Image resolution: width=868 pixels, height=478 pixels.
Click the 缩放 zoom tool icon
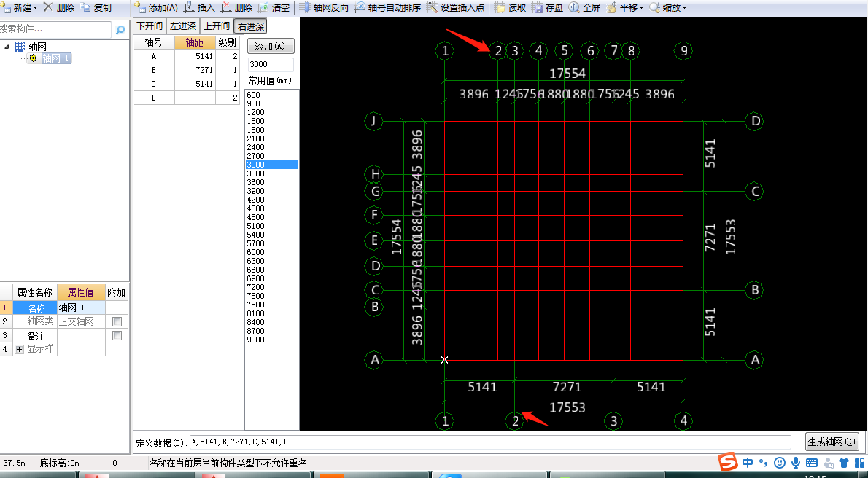[x=654, y=8]
